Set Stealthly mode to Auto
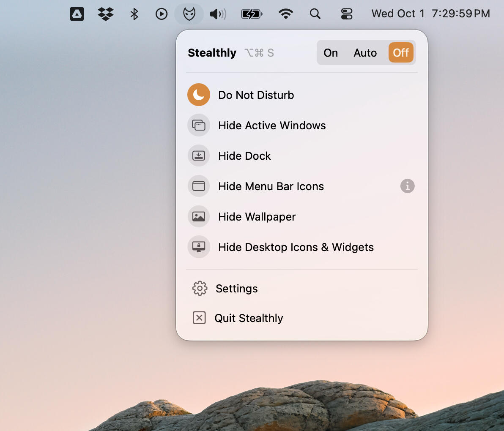Viewport: 504px width, 431px height. coord(365,52)
